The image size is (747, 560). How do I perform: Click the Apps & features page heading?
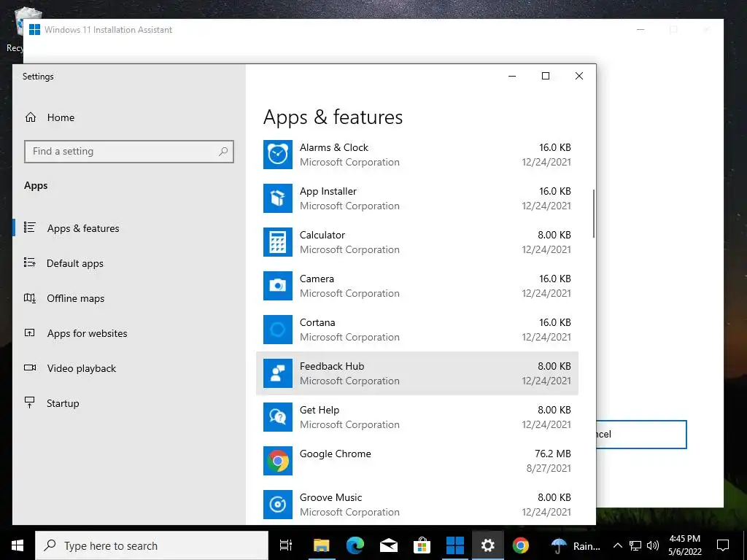[333, 117]
